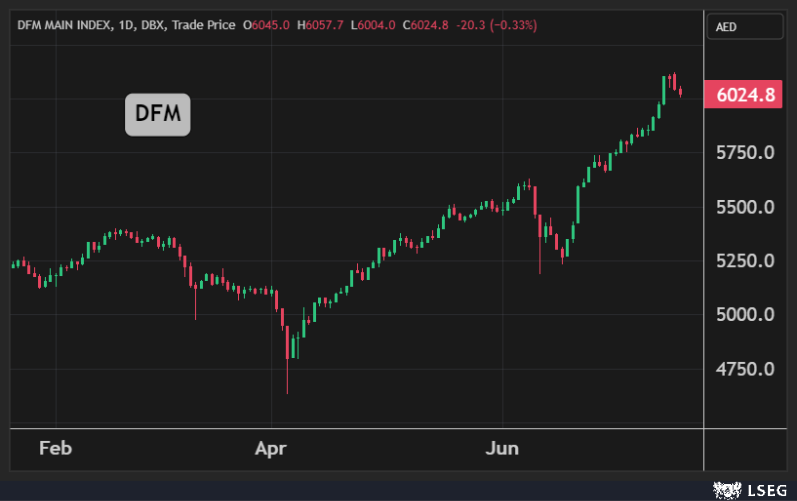Click the close price value C6024.8
The image size is (797, 501).
pos(425,25)
